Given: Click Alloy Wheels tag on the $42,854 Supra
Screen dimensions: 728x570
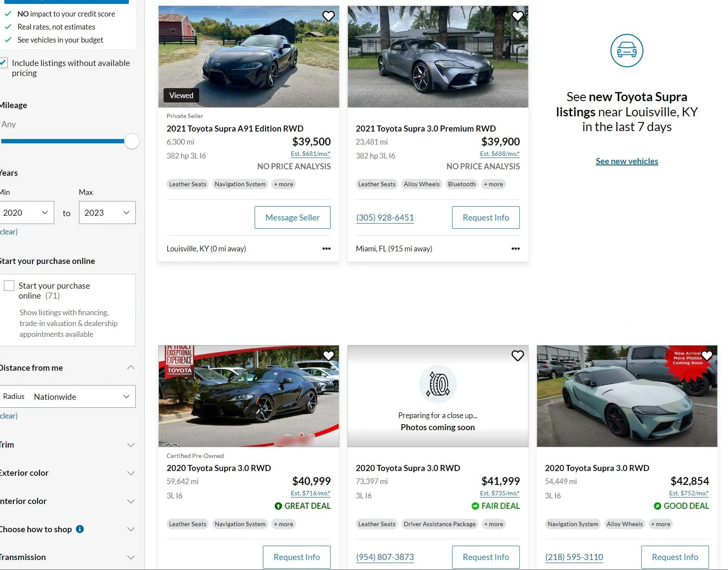Looking at the screenshot, I should click(x=625, y=524).
